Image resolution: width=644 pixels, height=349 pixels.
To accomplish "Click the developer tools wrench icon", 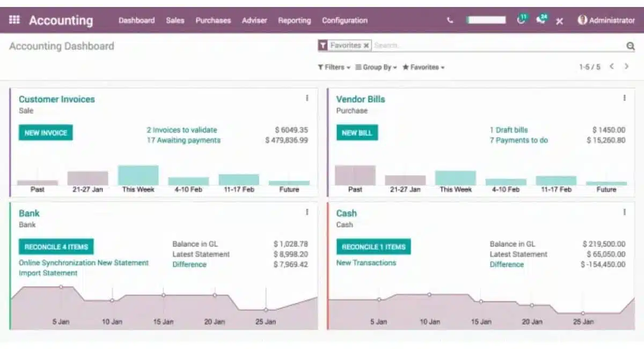I will [x=560, y=21].
